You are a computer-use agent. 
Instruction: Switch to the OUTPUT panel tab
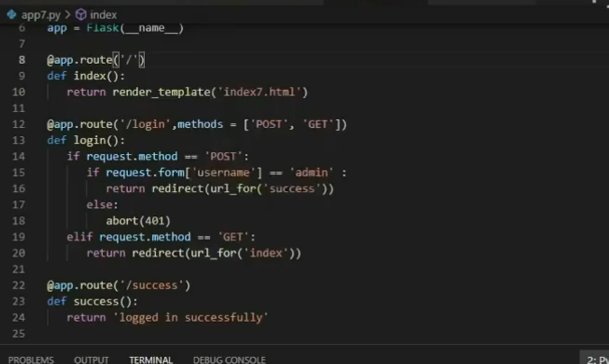(x=91, y=359)
